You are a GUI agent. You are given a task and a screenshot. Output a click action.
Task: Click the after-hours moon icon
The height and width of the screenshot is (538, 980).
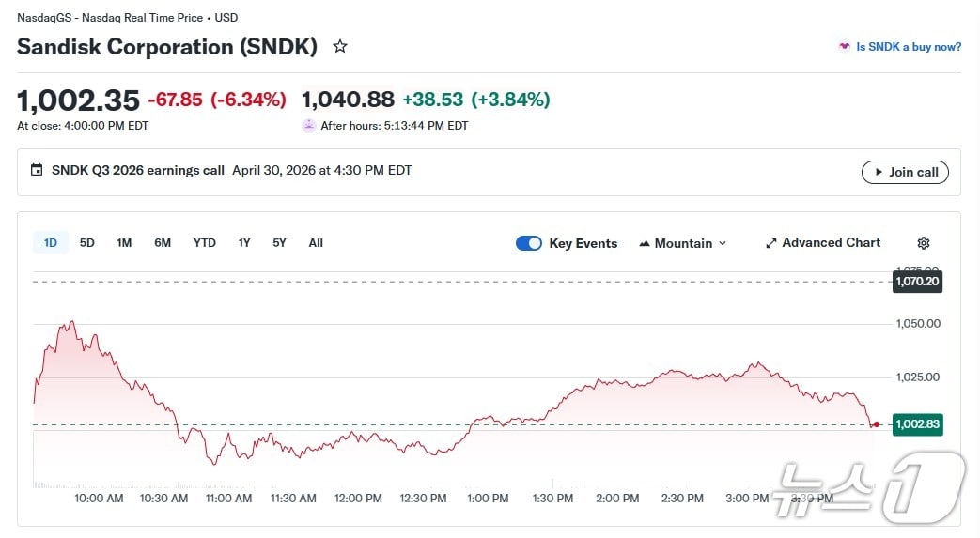[308, 125]
